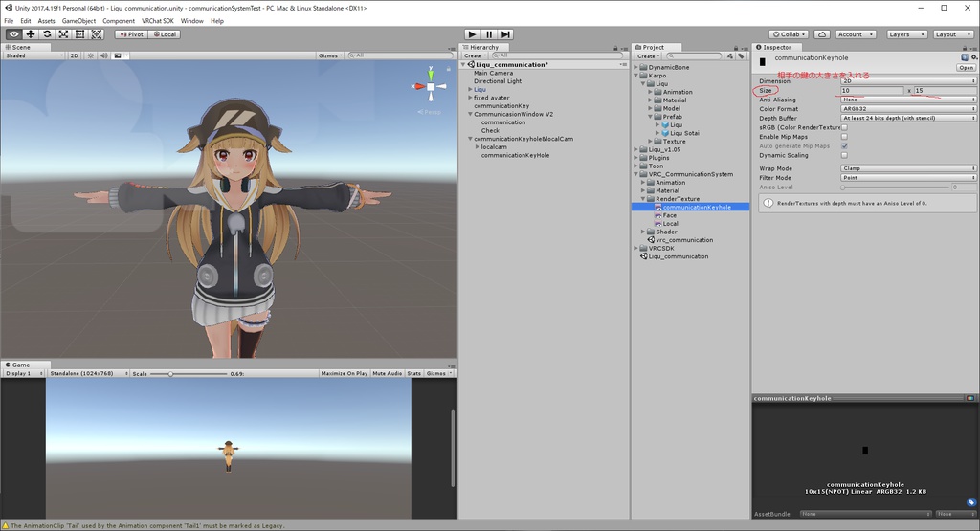
Task: Expand the DynamicBone folder
Action: coord(636,68)
